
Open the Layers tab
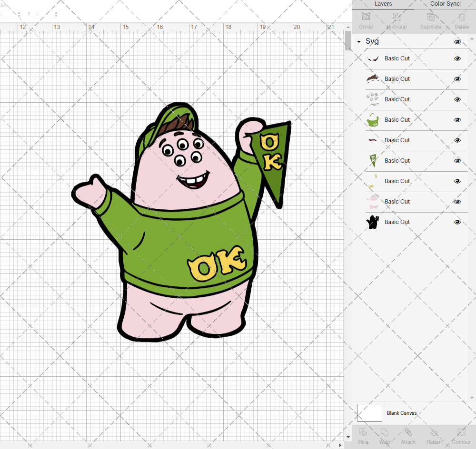[383, 4]
